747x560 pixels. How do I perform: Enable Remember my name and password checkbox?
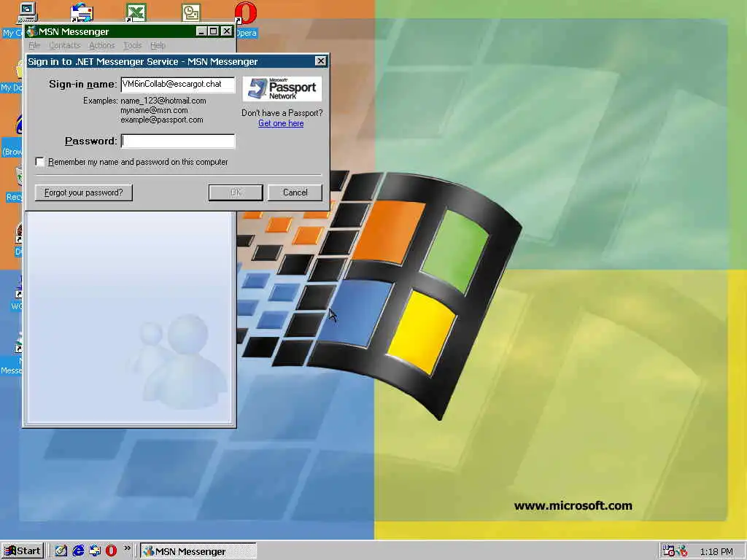40,162
